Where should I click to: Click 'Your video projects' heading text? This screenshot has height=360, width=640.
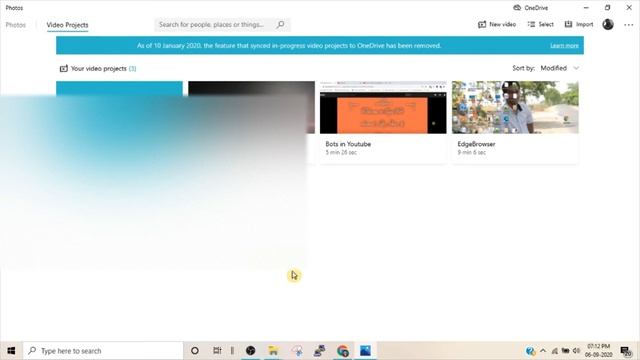tap(99, 69)
